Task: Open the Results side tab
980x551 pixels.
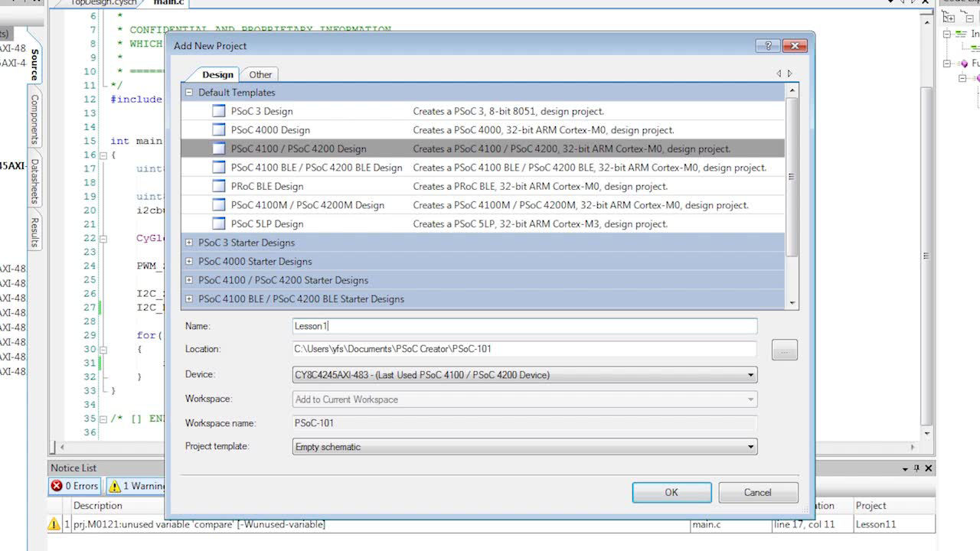Action: [34, 232]
